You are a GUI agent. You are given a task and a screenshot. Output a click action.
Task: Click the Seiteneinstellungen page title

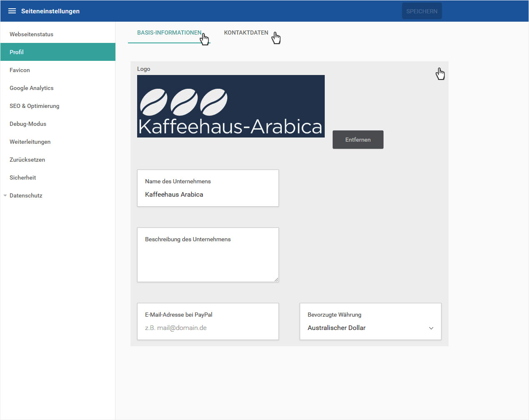coord(50,11)
